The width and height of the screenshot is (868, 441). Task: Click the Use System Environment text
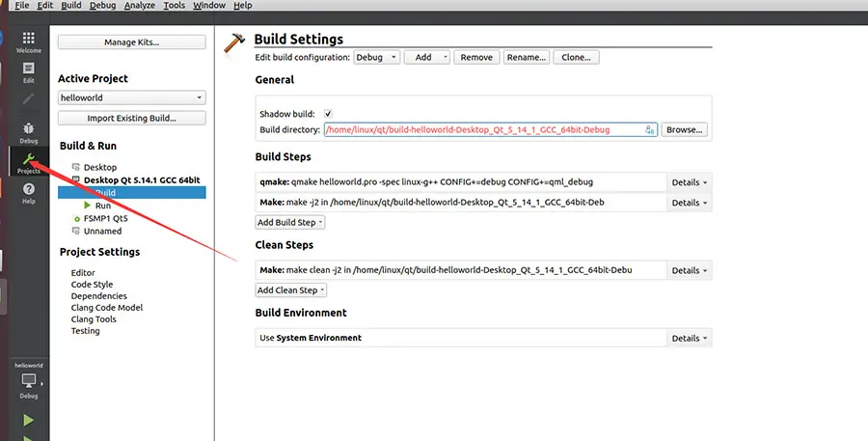pos(311,338)
